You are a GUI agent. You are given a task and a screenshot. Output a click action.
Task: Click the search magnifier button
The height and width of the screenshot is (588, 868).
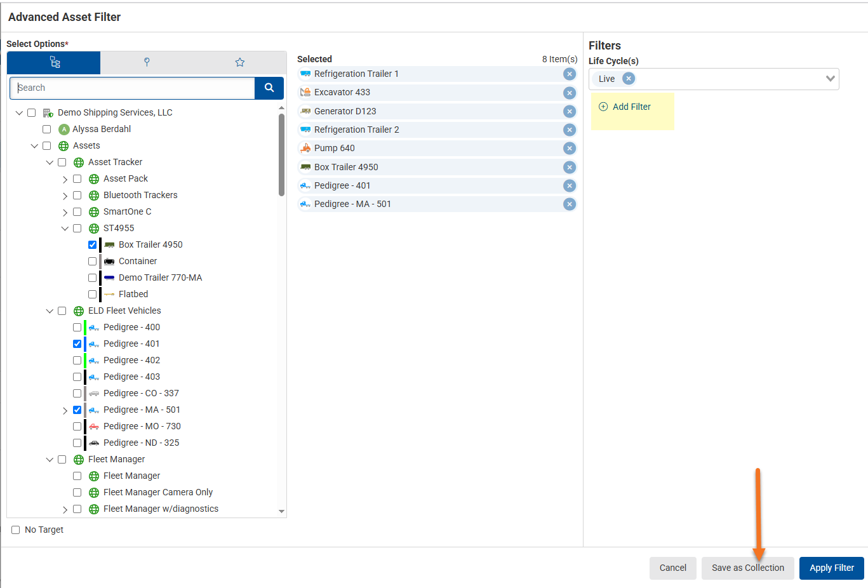[269, 88]
